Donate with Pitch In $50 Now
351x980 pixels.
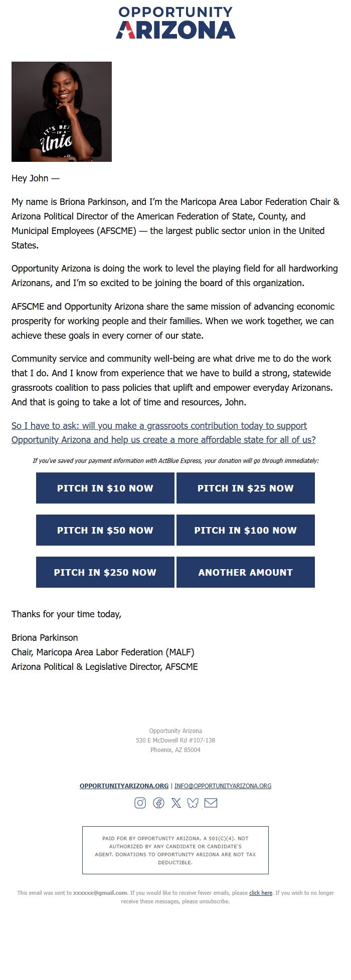click(x=105, y=530)
